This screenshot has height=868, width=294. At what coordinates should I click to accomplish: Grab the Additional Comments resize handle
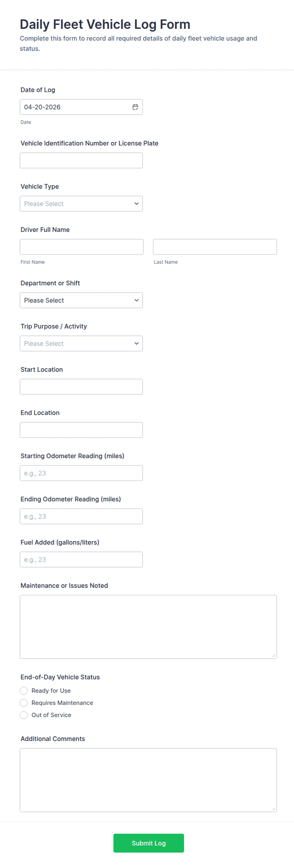(273, 809)
